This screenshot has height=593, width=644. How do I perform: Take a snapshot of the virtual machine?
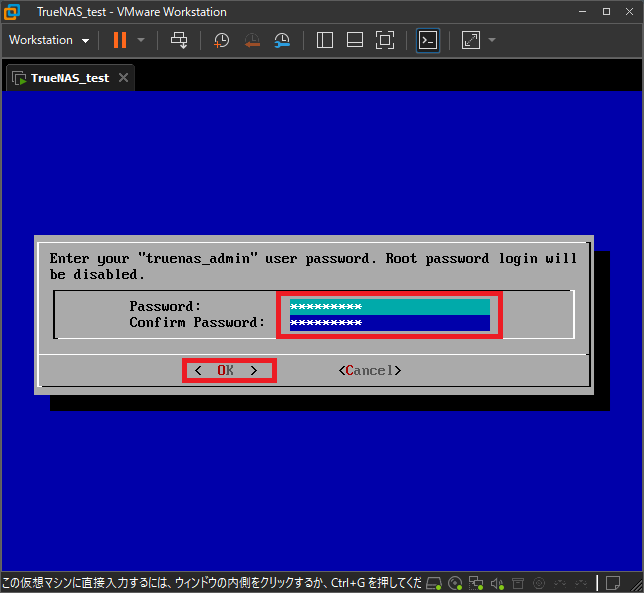coord(221,40)
